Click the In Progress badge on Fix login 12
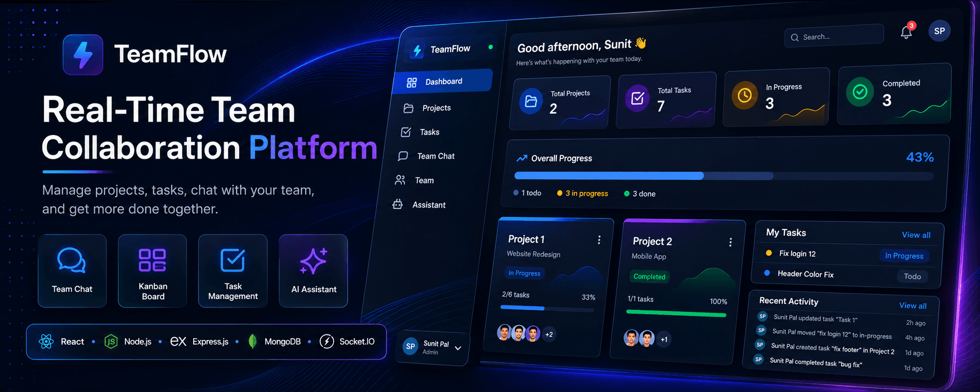980x392 pixels. click(904, 256)
